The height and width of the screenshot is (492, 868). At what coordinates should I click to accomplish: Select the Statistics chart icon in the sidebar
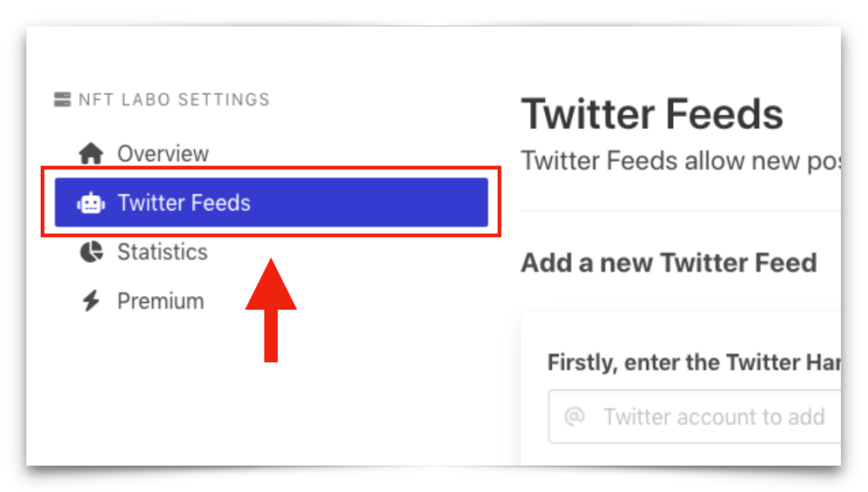point(92,251)
